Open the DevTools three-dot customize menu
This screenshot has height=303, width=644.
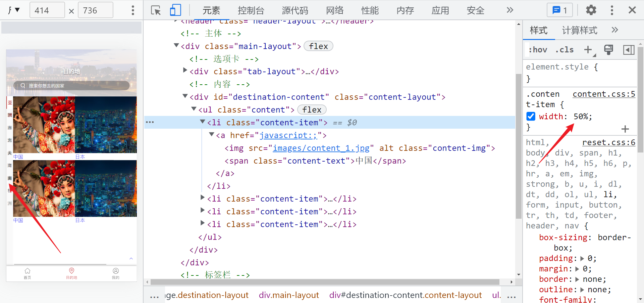click(612, 10)
